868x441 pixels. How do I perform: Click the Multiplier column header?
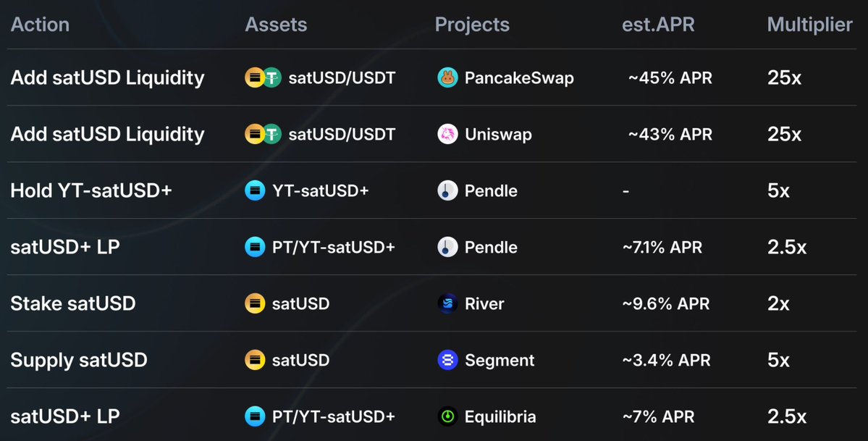click(809, 25)
